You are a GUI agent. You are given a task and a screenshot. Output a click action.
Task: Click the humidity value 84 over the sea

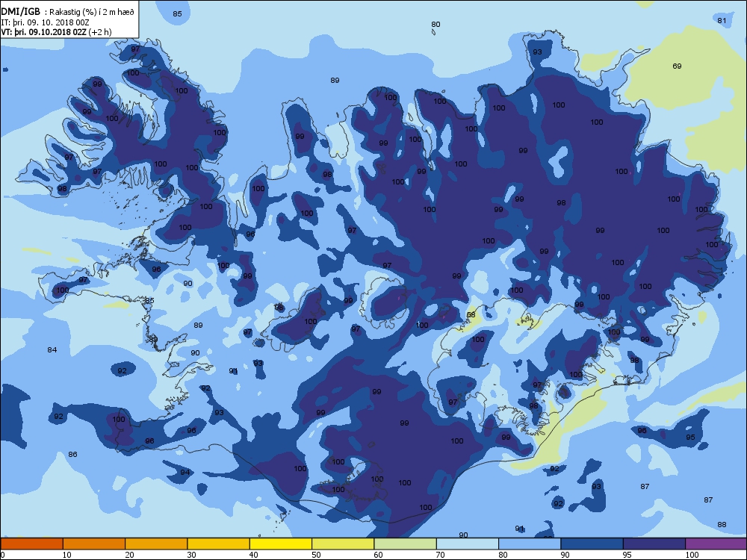(52, 350)
